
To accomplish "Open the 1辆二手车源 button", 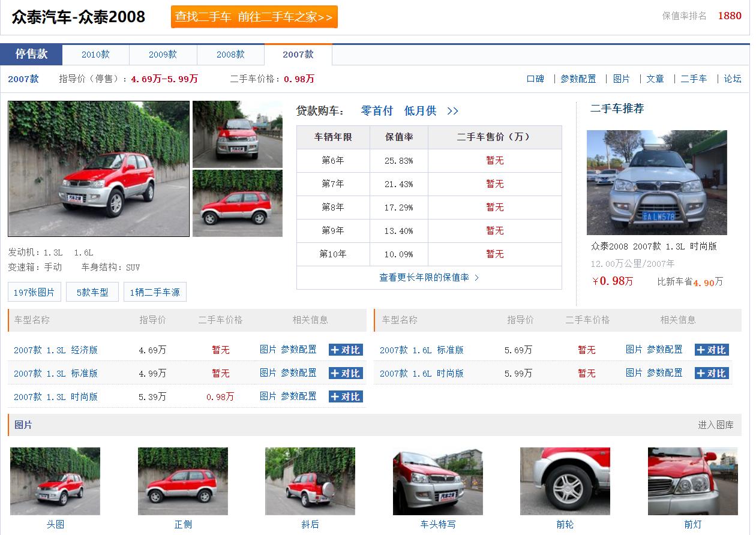I will click(155, 293).
